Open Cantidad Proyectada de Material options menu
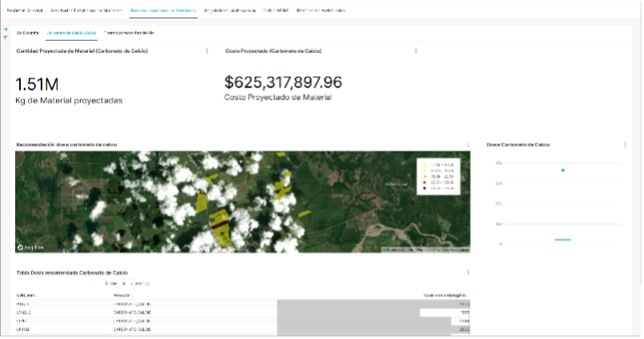This screenshot has height=339, width=644. (x=207, y=50)
